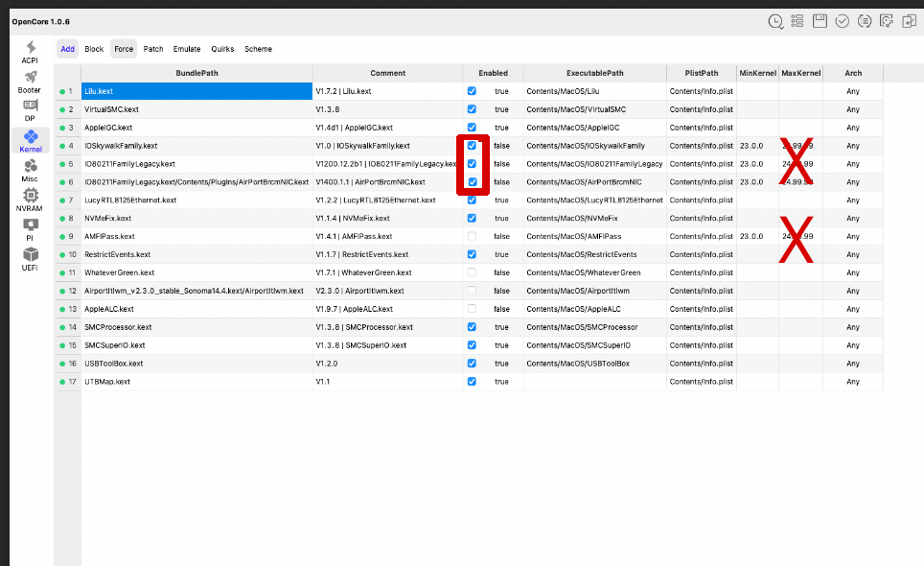Open the DP section in sidebar
The height and width of the screenshot is (566, 924).
[30, 111]
